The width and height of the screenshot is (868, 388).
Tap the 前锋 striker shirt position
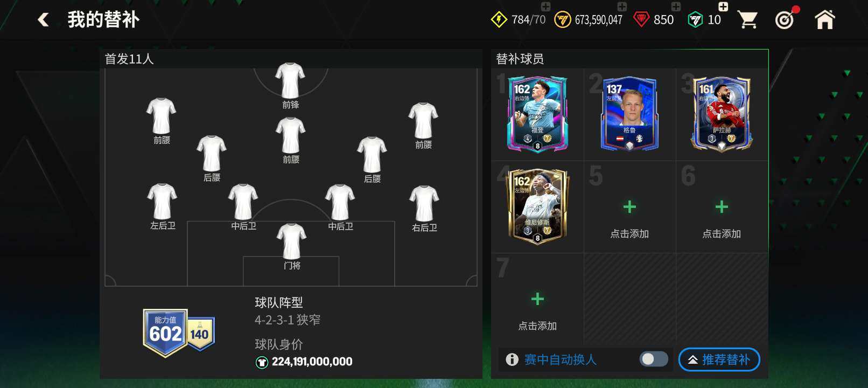click(290, 81)
